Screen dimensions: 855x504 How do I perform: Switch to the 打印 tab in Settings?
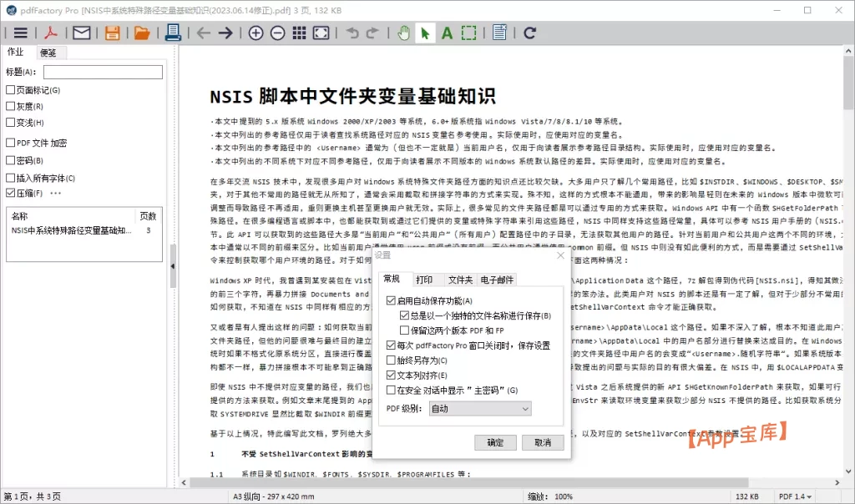point(426,280)
